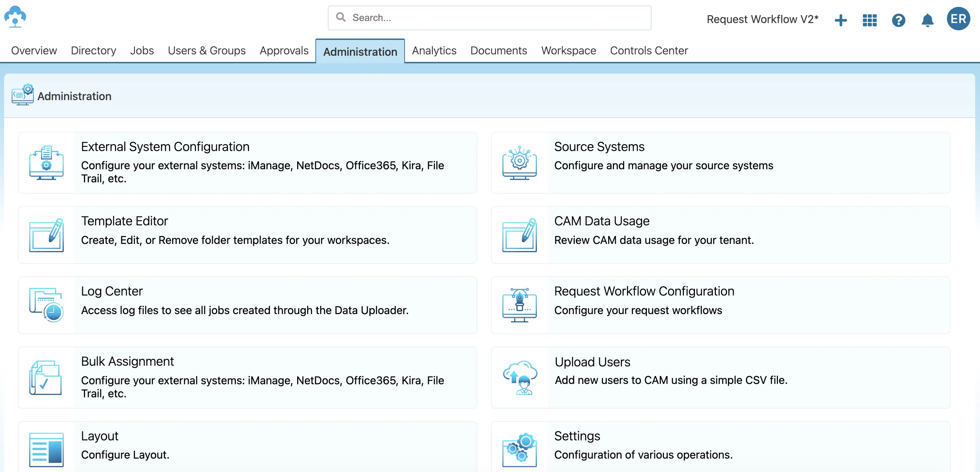Open the app launcher grid icon

tap(869, 20)
